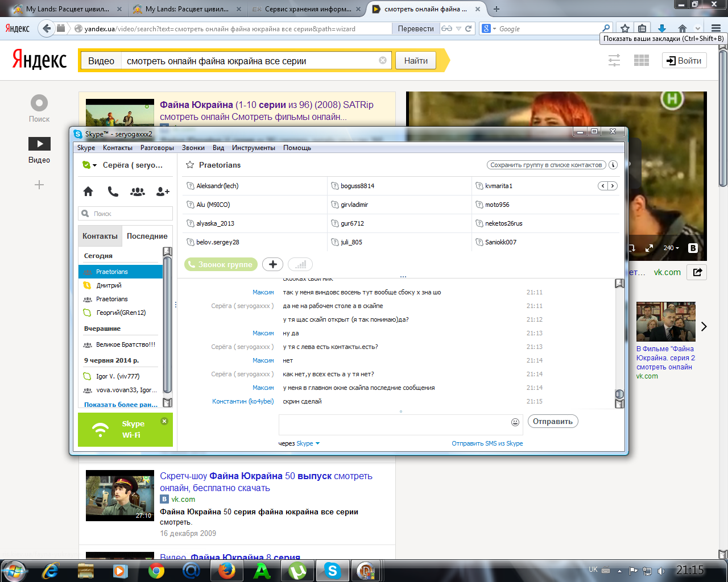Add people to the Praetorians conversation
Image resolution: width=728 pixels, height=582 pixels.
(273, 264)
